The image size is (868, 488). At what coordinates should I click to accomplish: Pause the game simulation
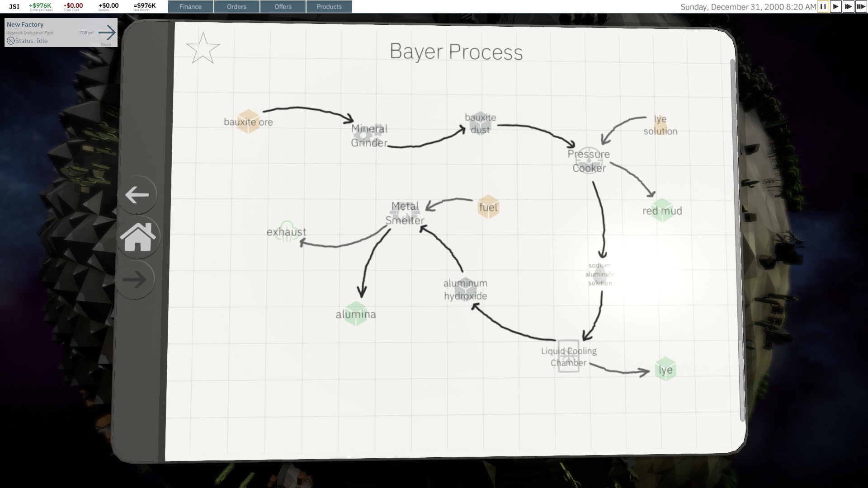823,7
